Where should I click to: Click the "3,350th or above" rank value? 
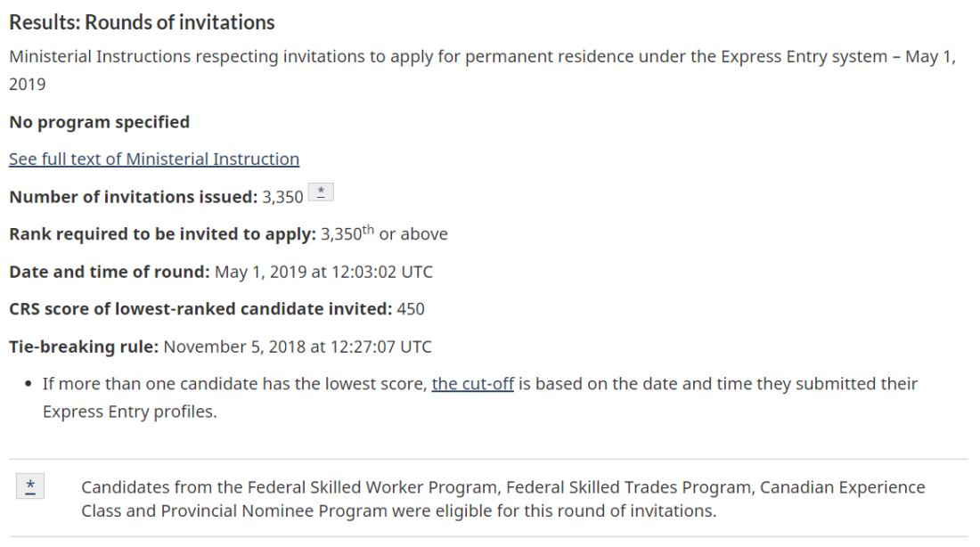384,234
